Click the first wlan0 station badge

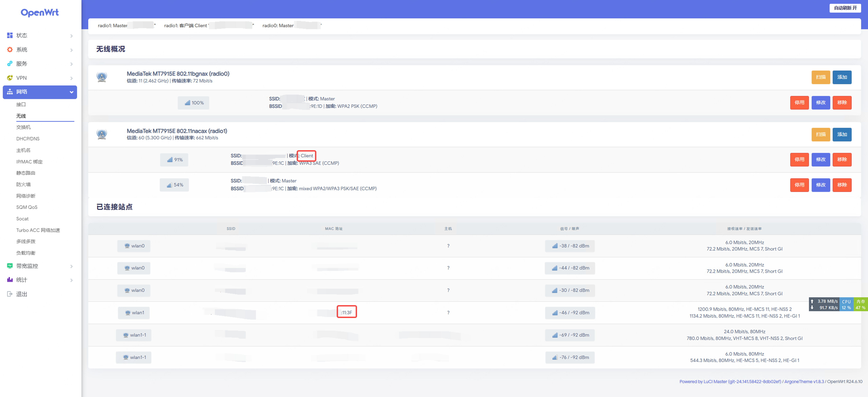tap(134, 246)
